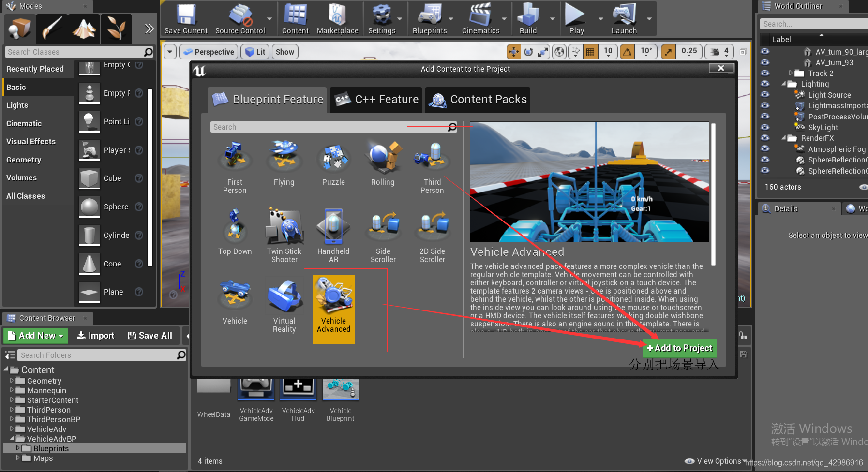Expand the Track 2 folder in outliner

(791, 73)
